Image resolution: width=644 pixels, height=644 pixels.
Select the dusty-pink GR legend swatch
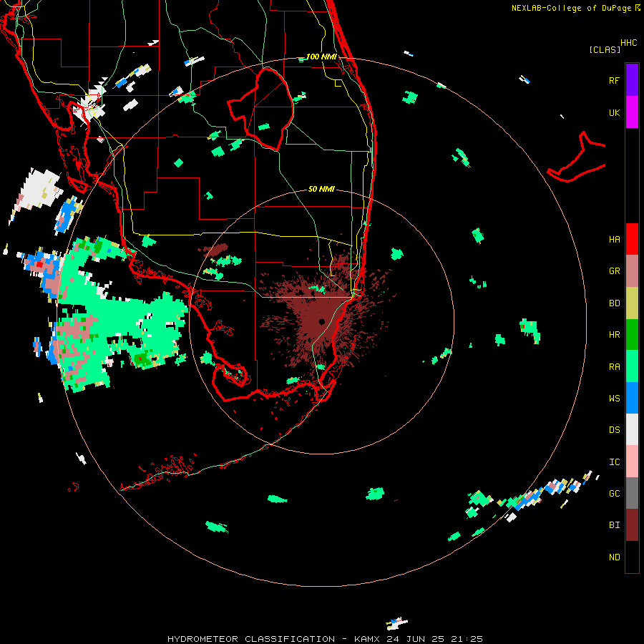tap(632, 270)
